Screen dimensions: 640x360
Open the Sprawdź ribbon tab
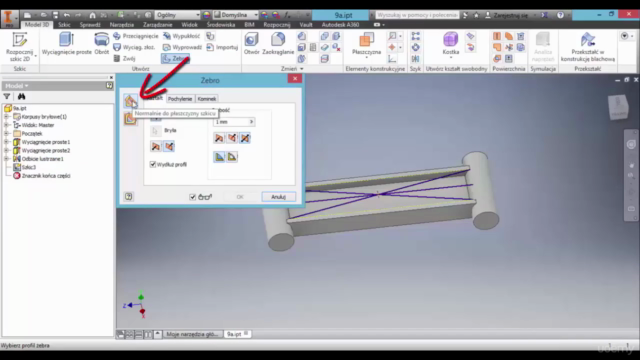click(90, 24)
